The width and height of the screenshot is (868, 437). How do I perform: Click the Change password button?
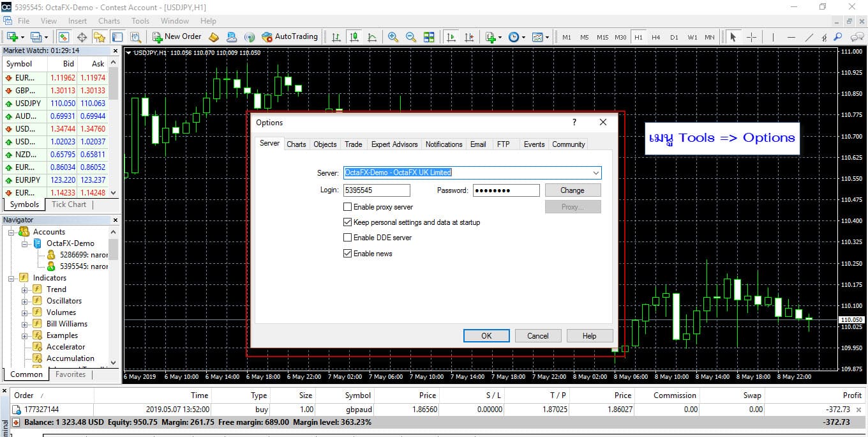[x=572, y=190]
